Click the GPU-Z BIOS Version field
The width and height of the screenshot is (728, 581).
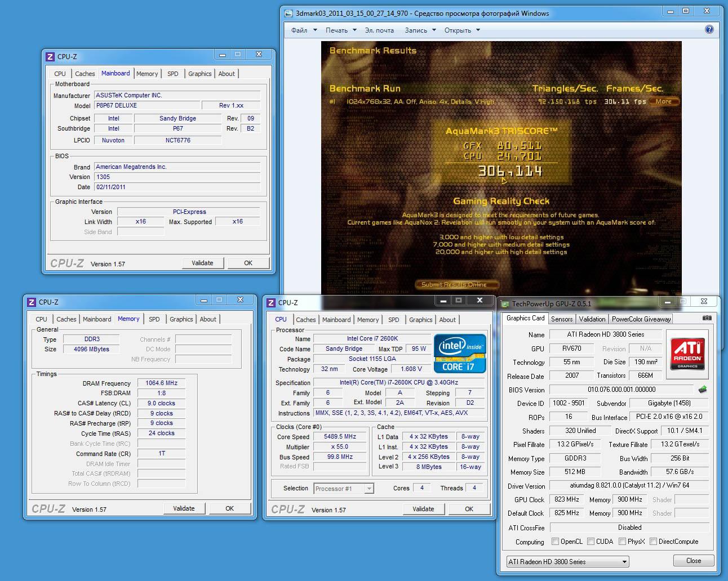point(622,390)
